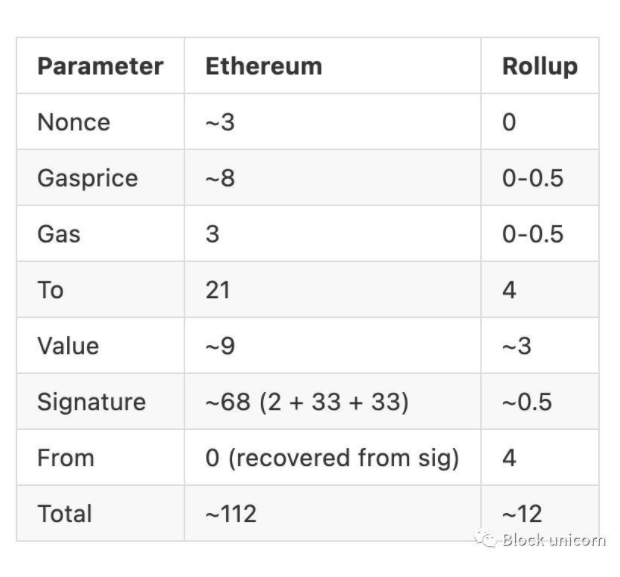Click the Gasprice row label
Screen dimensions: 620x577
click(x=88, y=179)
